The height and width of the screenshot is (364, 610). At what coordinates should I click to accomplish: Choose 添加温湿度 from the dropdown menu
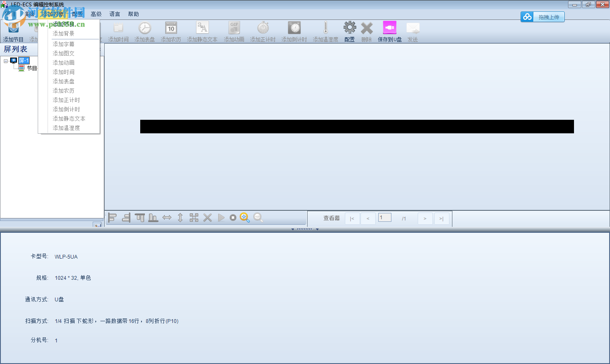point(69,128)
